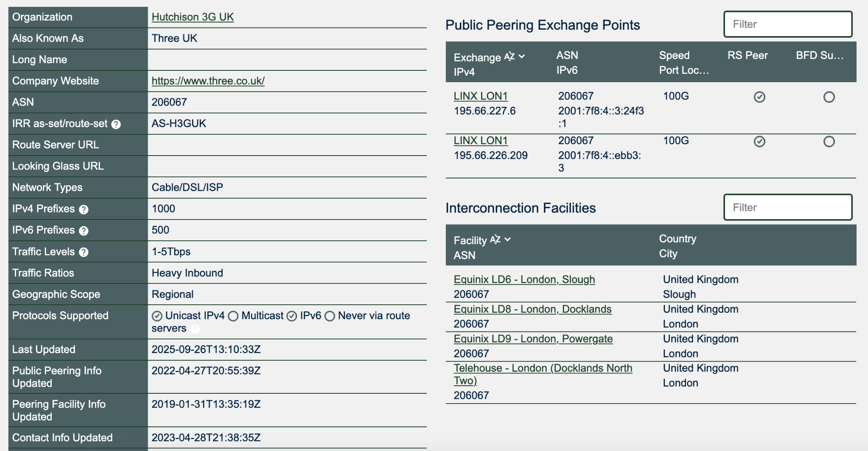Expand the Exchange sort direction chevron
This screenshot has height=451, width=868.
tap(522, 57)
